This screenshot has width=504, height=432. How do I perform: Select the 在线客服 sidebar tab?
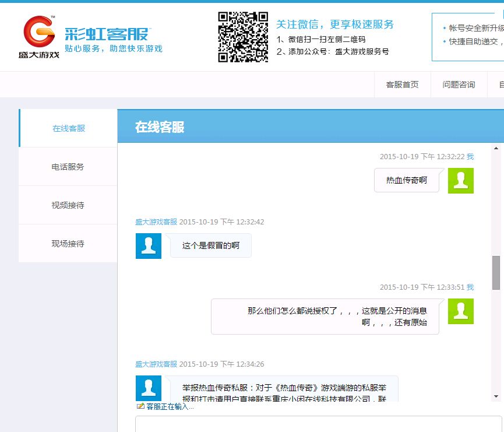(68, 128)
